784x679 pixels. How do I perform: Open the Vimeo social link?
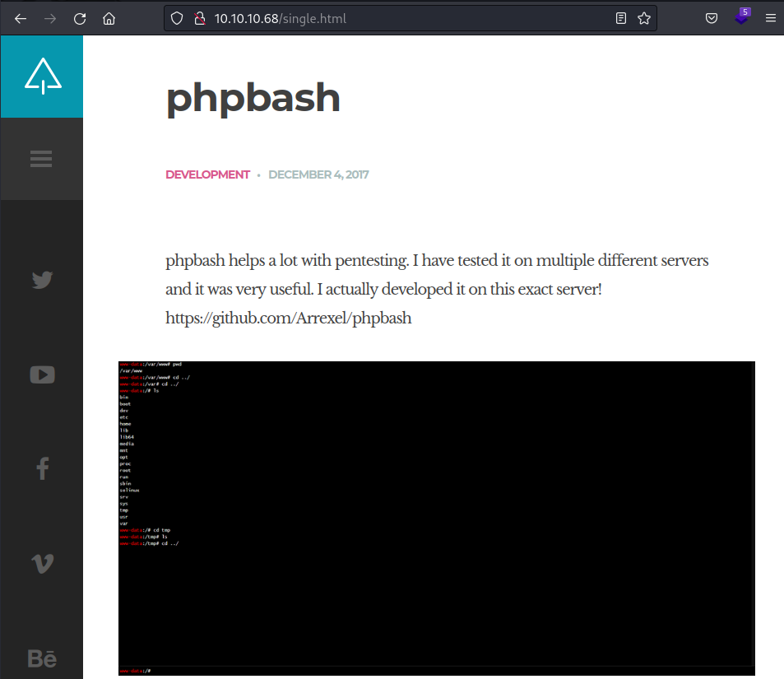(x=43, y=564)
